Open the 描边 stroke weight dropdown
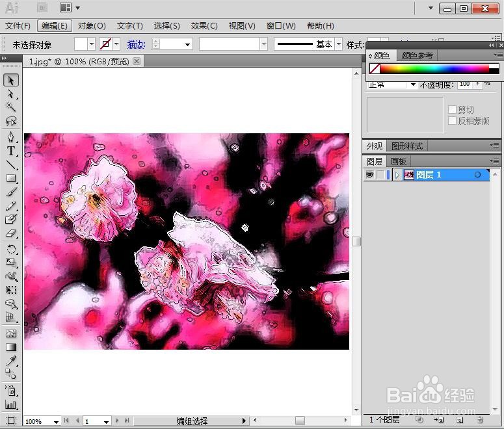Viewport: 504px width, 429px height. 187,44
